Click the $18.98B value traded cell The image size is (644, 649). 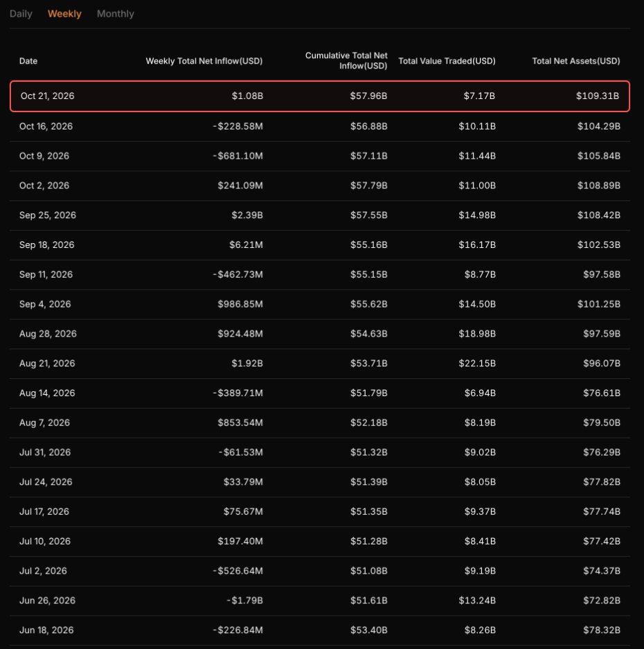[477, 334]
